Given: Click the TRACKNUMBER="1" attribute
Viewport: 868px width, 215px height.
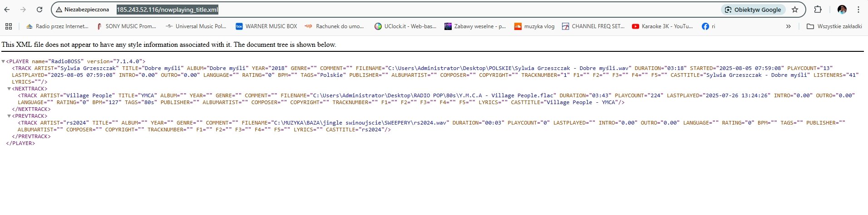Looking at the screenshot, I should coord(545,75).
